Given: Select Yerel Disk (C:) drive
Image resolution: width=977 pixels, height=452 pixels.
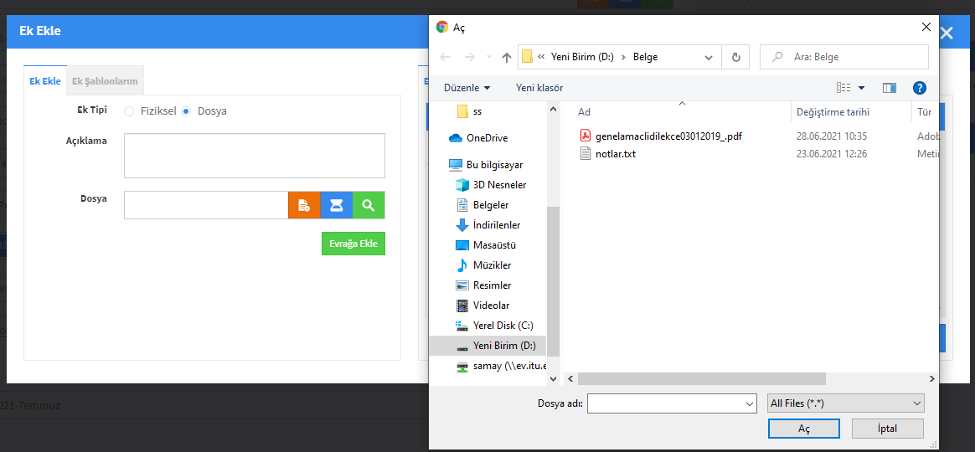Looking at the screenshot, I should point(495,325).
